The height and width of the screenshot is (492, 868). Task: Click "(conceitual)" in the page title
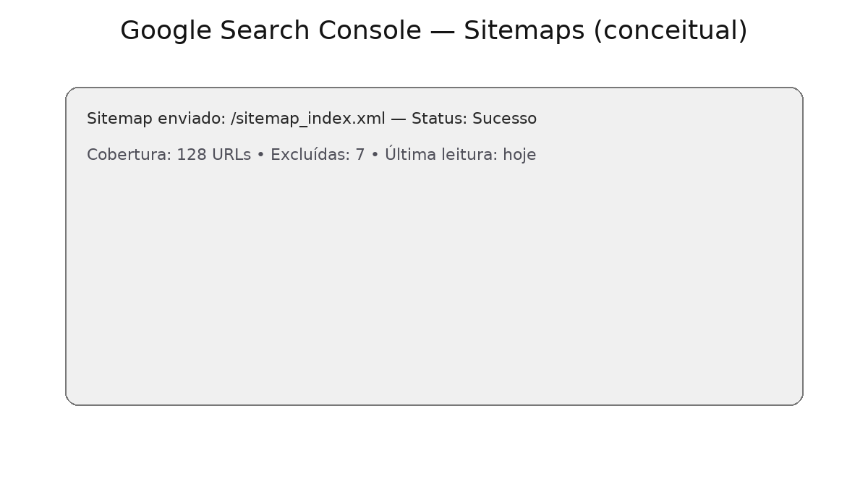pyautogui.click(x=670, y=31)
